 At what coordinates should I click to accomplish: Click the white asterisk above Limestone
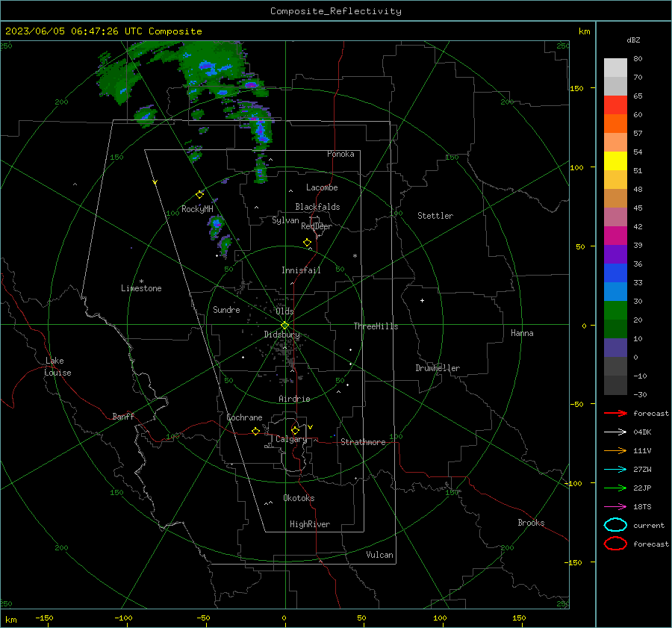pos(141,282)
